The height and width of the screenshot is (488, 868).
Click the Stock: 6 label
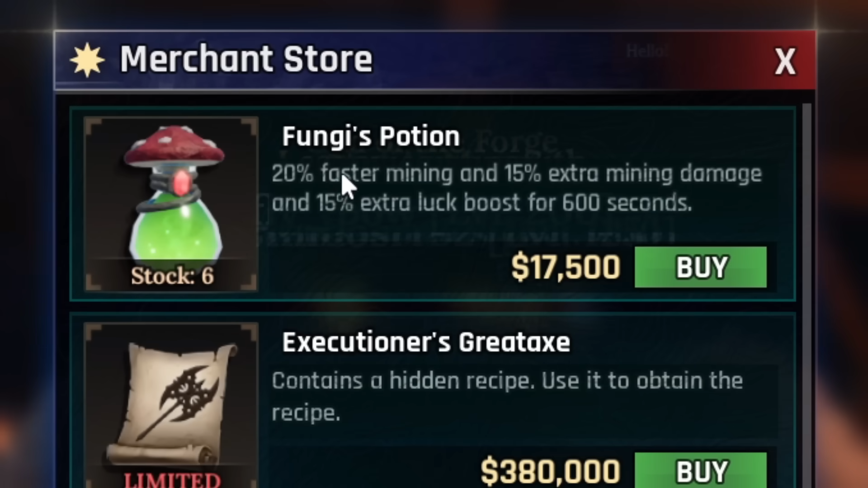(172, 276)
